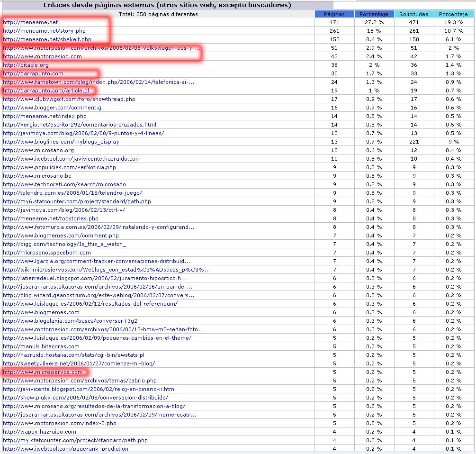The width and height of the screenshot is (476, 454).
Task: Select the 471 Páginas value for meneame.net
Action: click(x=334, y=22)
